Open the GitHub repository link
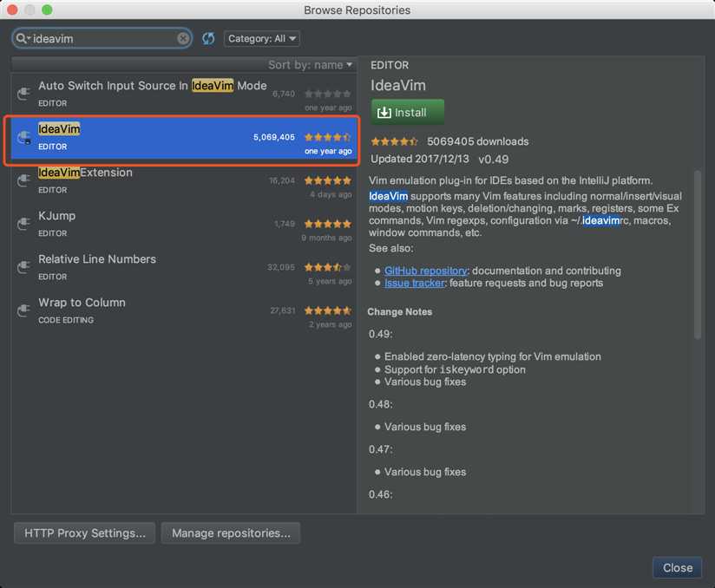 (425, 271)
